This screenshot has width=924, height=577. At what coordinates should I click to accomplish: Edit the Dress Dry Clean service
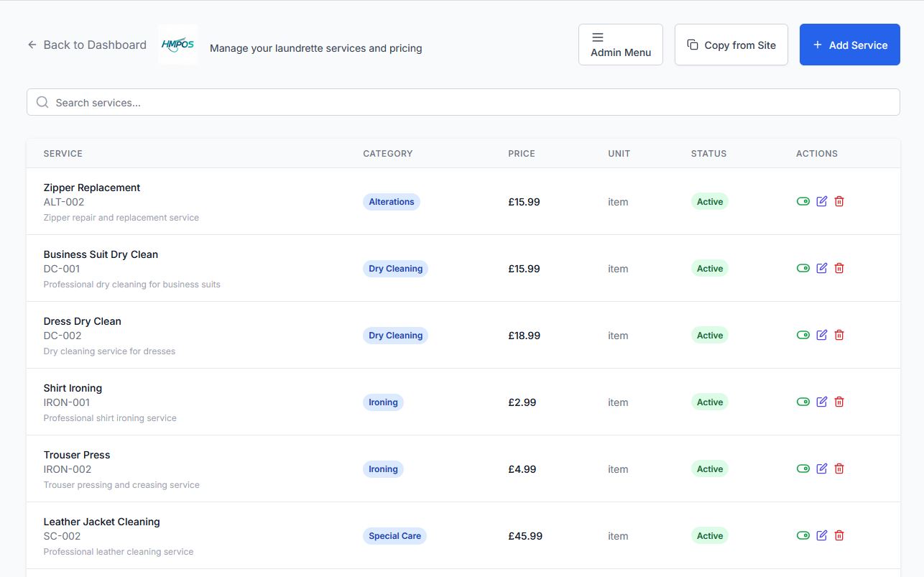(x=822, y=335)
